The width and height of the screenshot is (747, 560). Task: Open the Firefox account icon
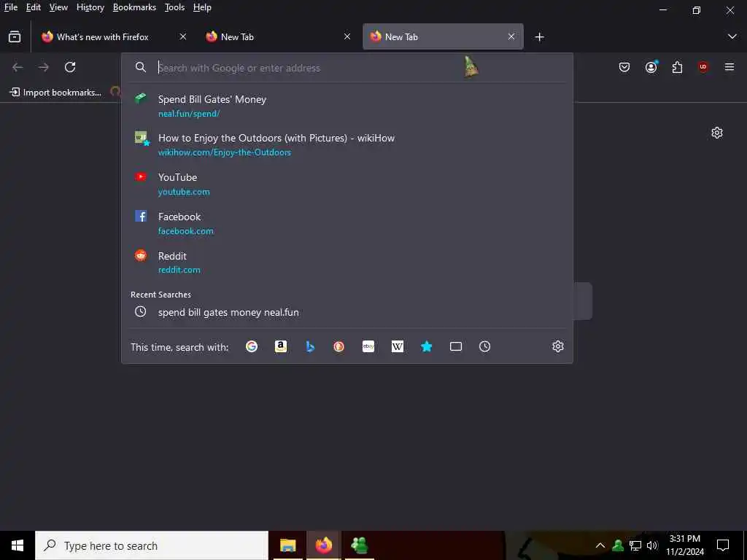click(651, 67)
